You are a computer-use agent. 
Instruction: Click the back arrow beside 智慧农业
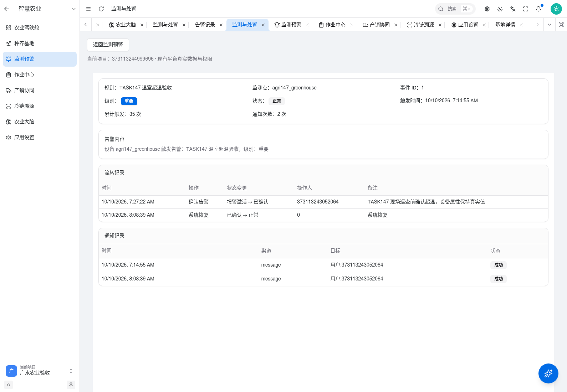click(7, 9)
